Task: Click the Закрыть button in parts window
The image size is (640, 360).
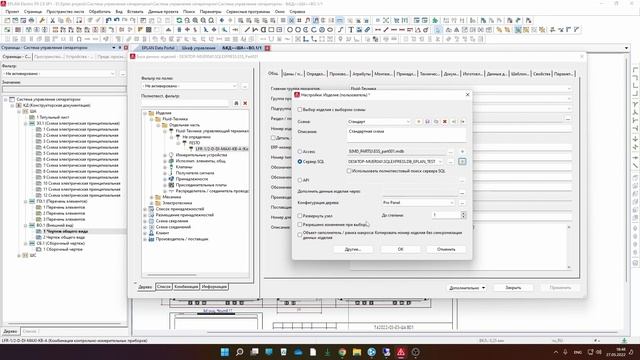Action: 513,288
